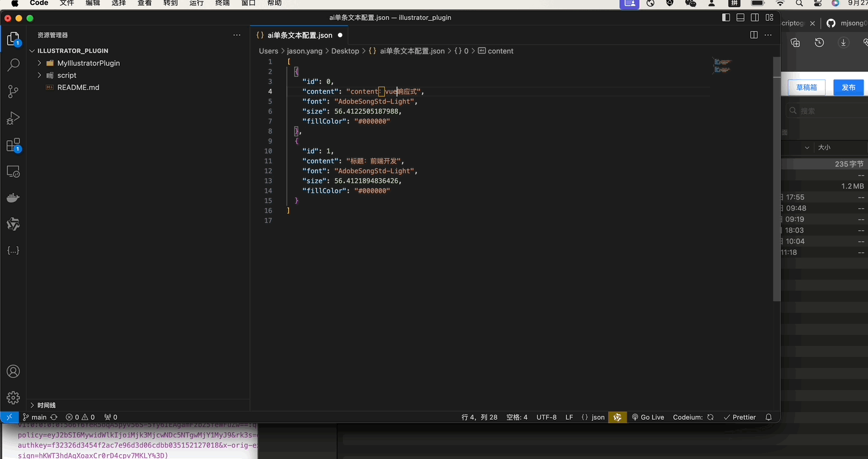The image size is (868, 459).
Task: Expand the script folder
Action: [39, 75]
